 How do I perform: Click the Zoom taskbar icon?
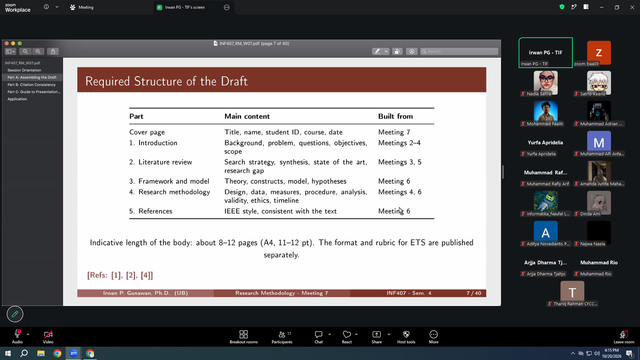pos(74,353)
